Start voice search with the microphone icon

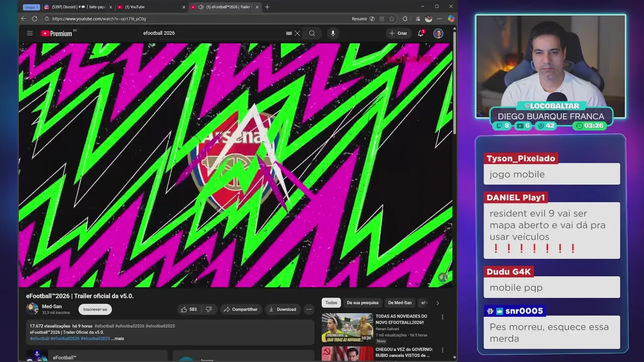click(x=333, y=33)
